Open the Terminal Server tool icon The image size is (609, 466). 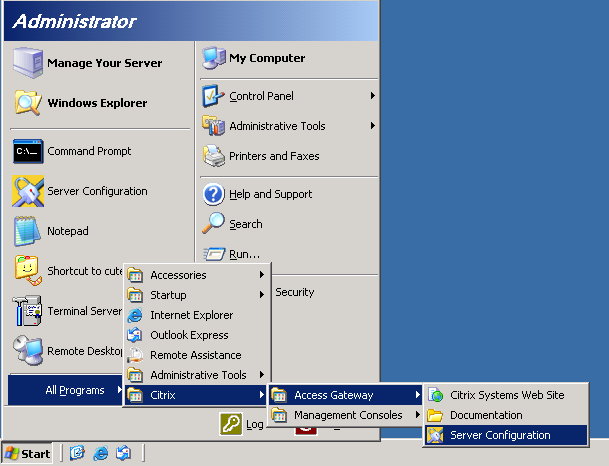point(28,311)
